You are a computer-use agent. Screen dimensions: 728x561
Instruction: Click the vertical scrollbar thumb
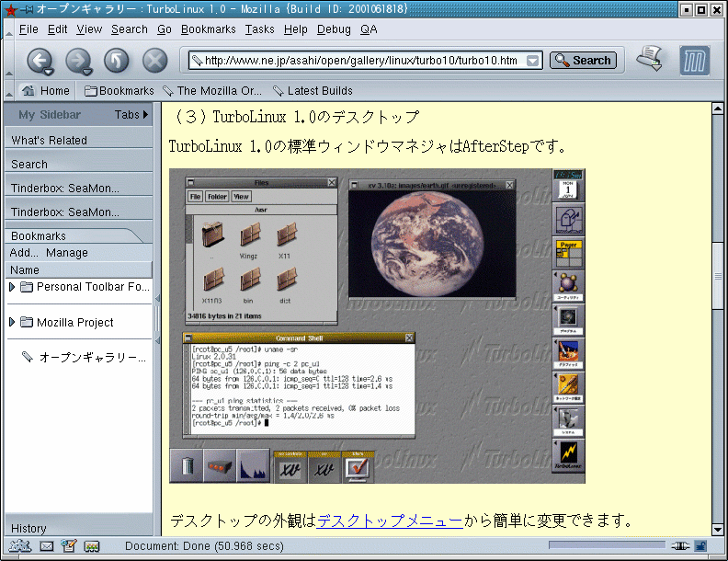click(x=717, y=276)
